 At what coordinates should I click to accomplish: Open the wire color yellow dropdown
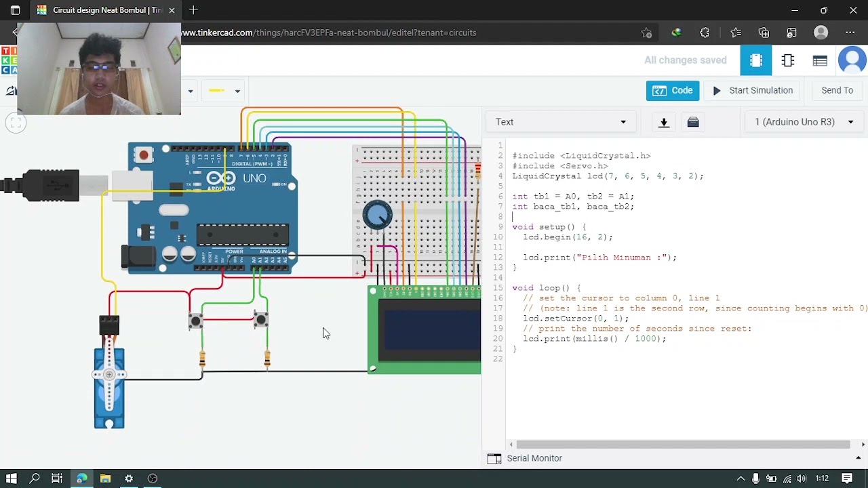coord(224,91)
